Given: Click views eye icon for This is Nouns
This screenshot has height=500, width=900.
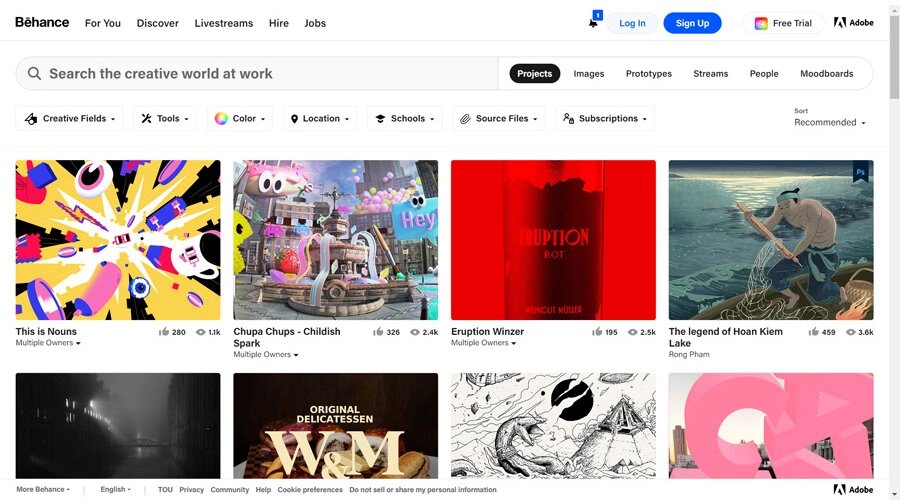Looking at the screenshot, I should tap(201, 332).
